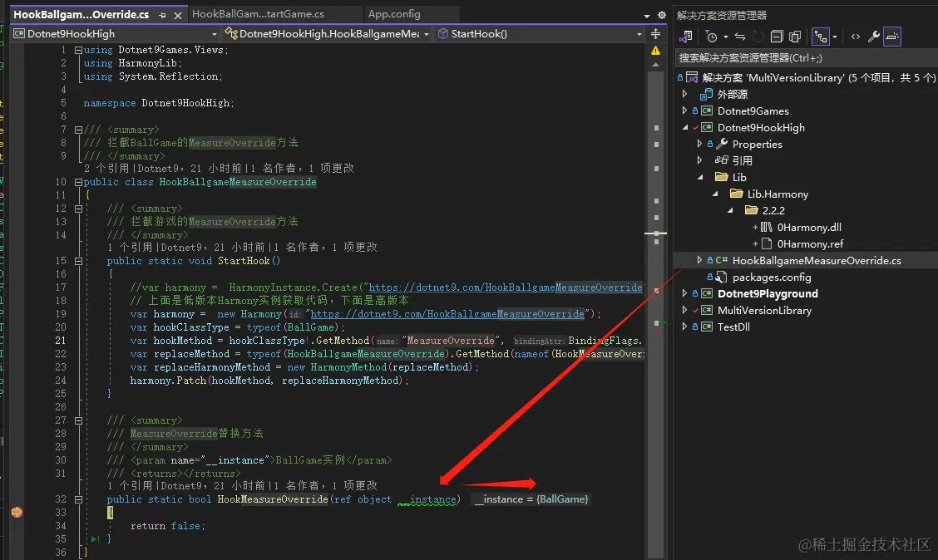
Task: Open properties wrench icon in Solution Explorer
Action: [873, 37]
